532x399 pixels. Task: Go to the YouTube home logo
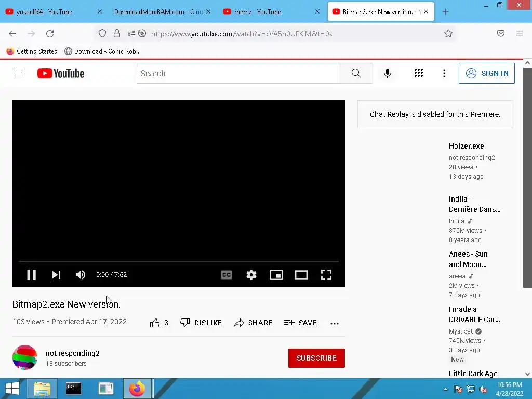[61, 73]
